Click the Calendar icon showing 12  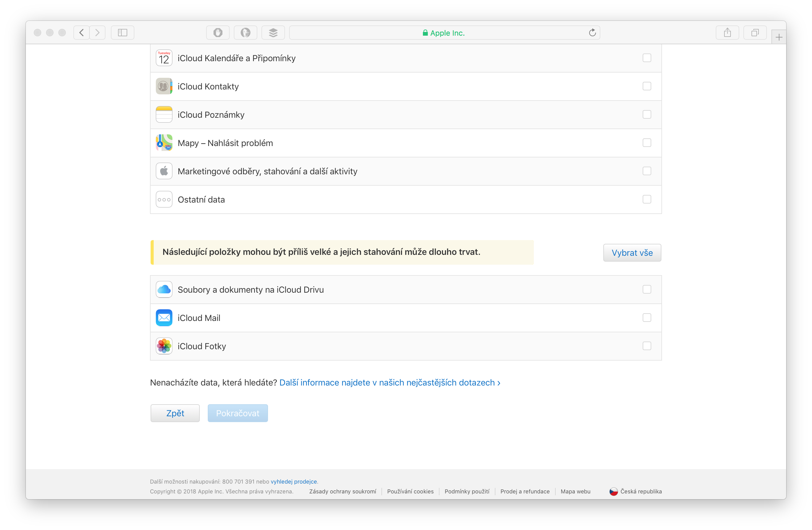coord(164,58)
